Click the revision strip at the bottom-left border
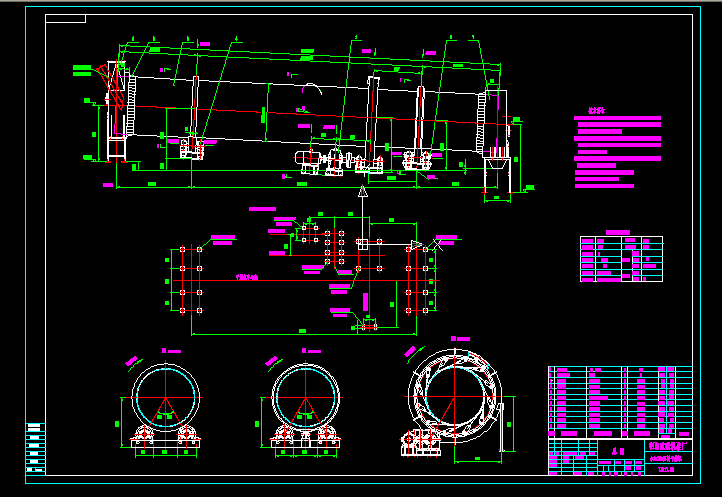The image size is (722, 497). point(35,447)
